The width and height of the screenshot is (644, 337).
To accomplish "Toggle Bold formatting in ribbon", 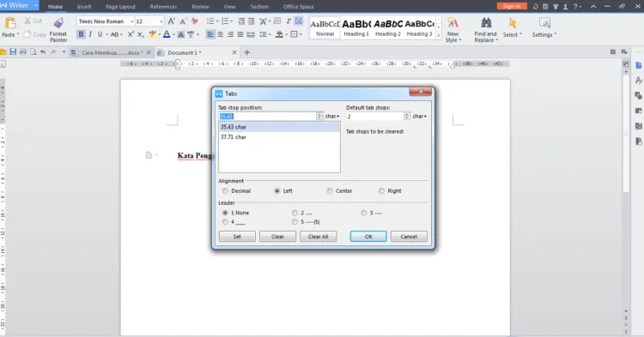I will click(81, 34).
